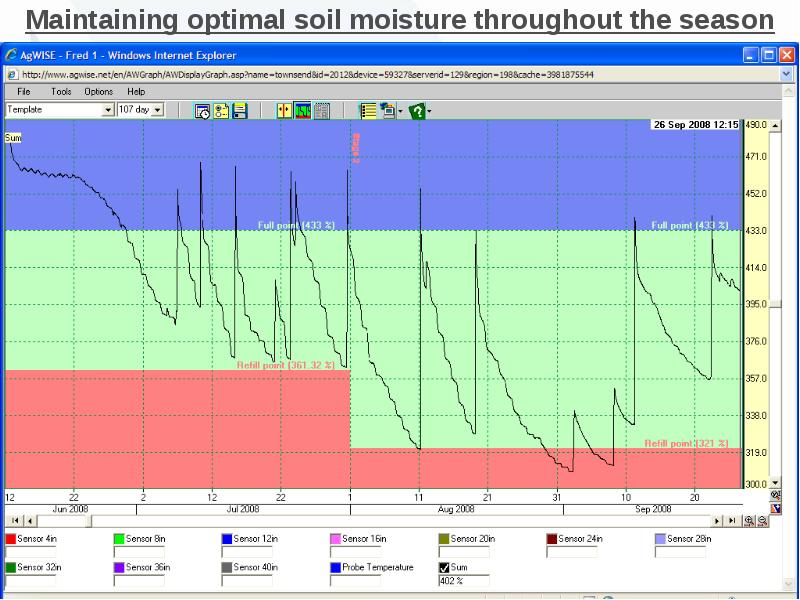Toggle the Probe Temperature series box
Screen dimensions: 800x600
(x=335, y=567)
